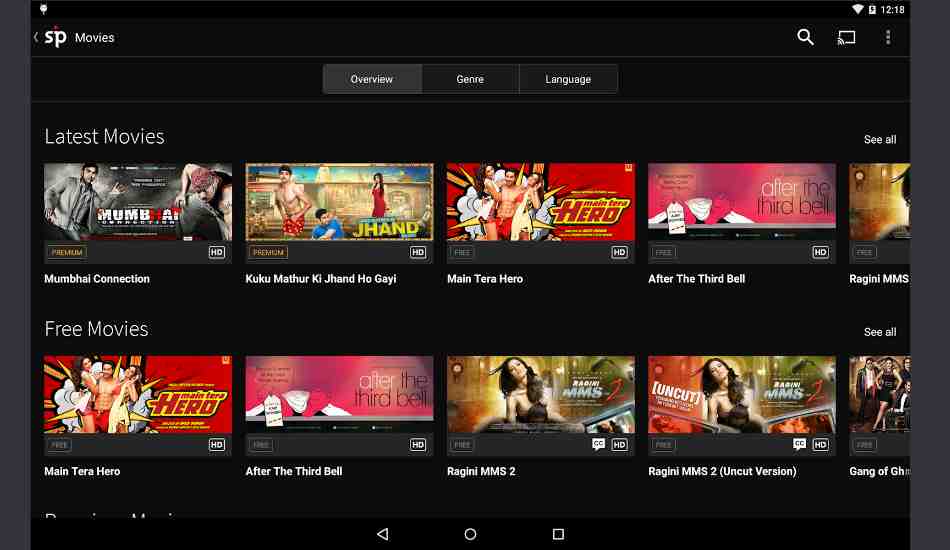Tap HD badge on Latest After The Third Bell

click(x=820, y=252)
